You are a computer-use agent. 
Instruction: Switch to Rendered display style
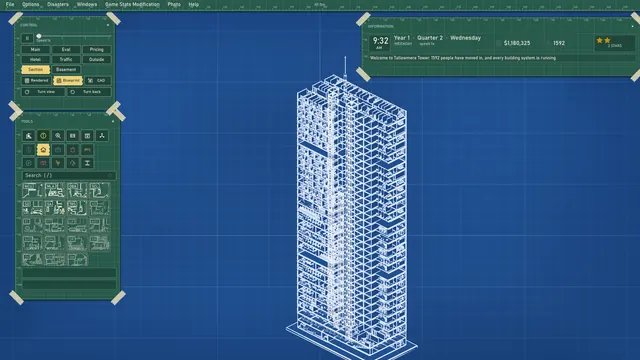point(36,80)
